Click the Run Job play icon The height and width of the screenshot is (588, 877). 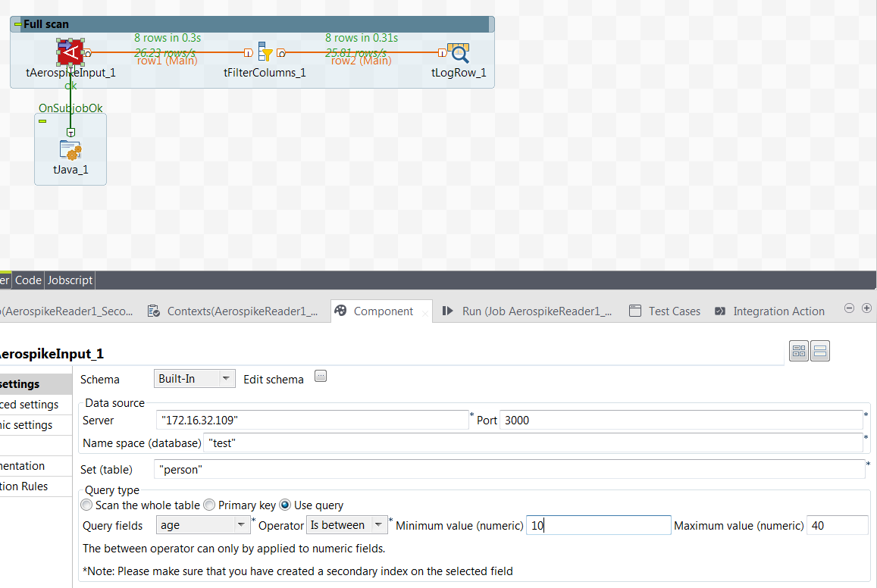(447, 311)
